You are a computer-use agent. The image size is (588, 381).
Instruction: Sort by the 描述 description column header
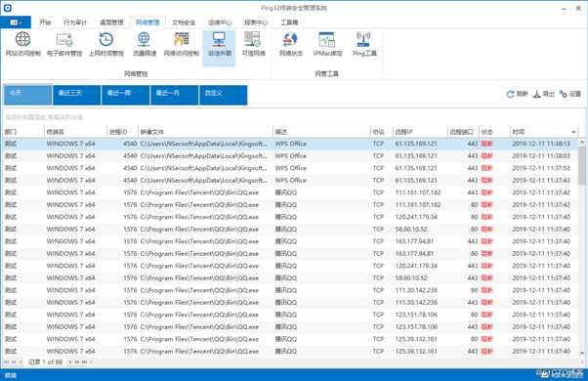[321, 132]
